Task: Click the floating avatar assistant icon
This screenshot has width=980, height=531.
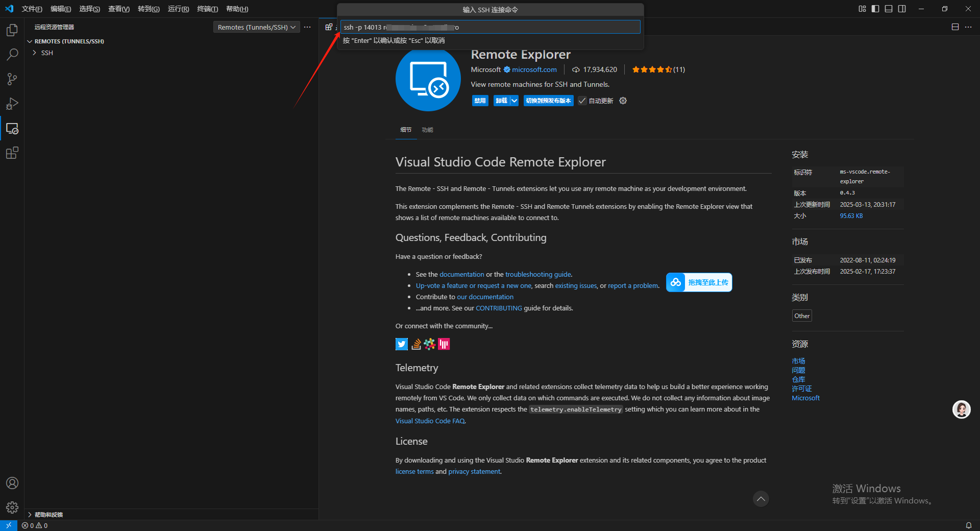Action: click(962, 409)
